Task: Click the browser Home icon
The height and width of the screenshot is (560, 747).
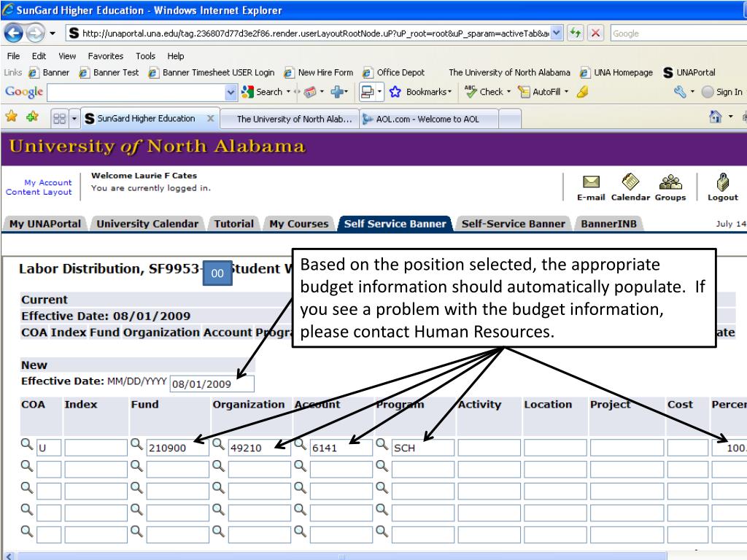Action: coord(715,117)
